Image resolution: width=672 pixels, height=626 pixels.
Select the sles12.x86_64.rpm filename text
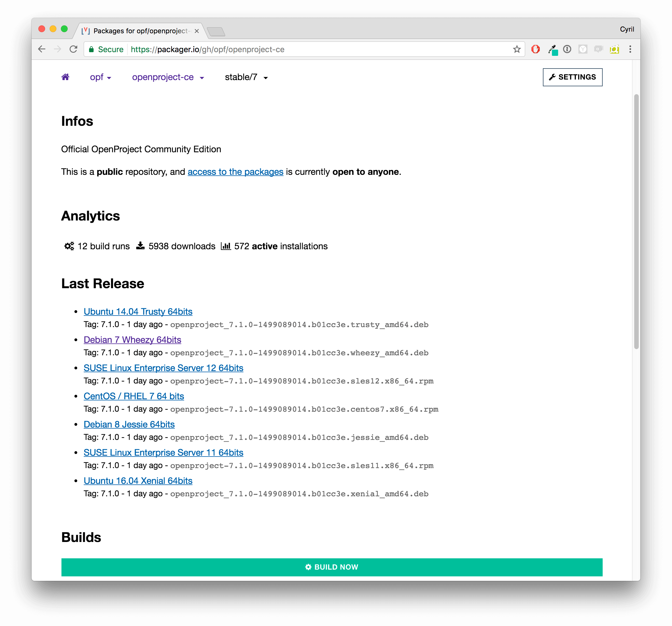coord(302,381)
